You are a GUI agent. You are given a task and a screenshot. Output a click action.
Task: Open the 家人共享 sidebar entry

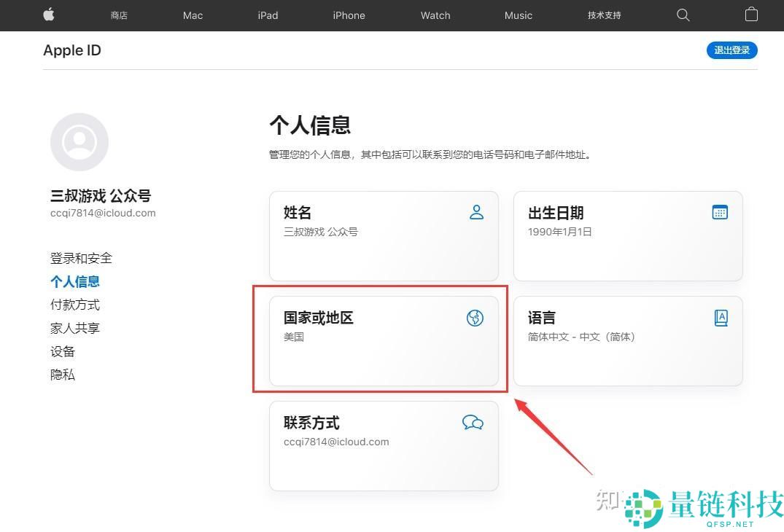pyautogui.click(x=74, y=327)
